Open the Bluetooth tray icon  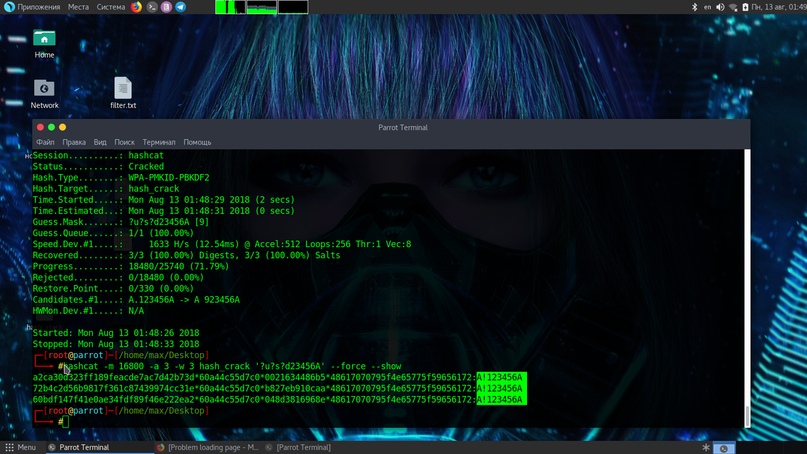pos(694,7)
